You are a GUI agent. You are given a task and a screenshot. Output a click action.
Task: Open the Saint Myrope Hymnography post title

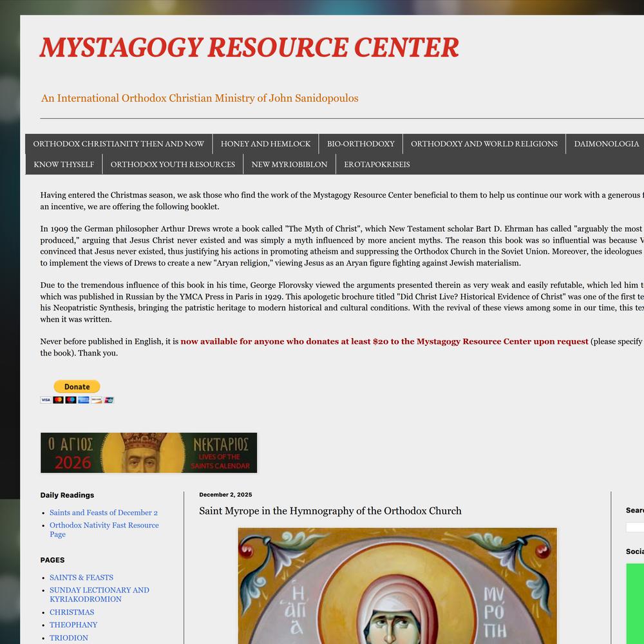(x=330, y=511)
